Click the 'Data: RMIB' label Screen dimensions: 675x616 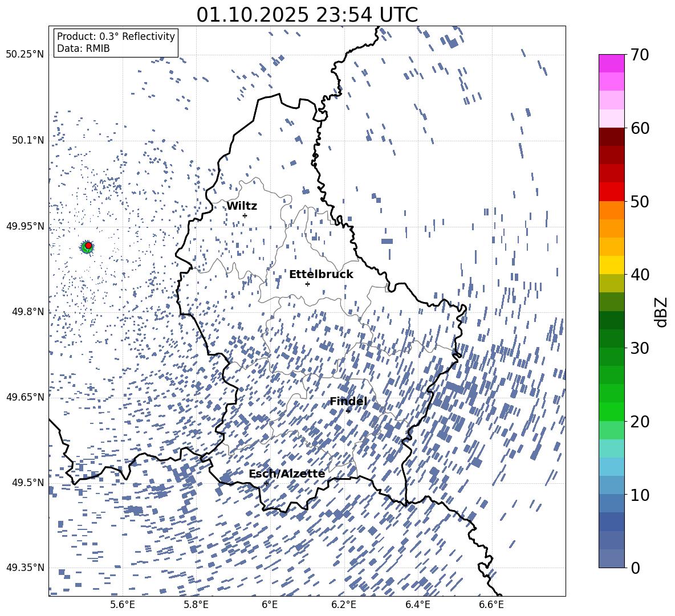[83, 48]
